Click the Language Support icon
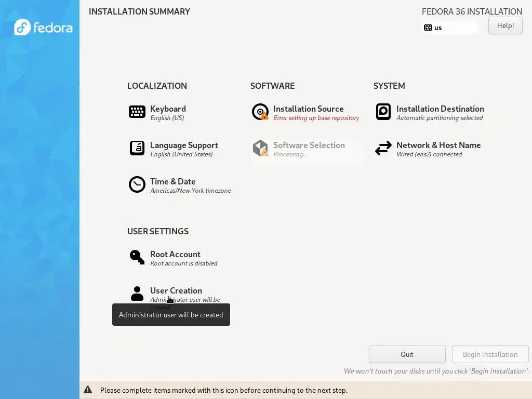This screenshot has width=532, height=399. (x=137, y=148)
